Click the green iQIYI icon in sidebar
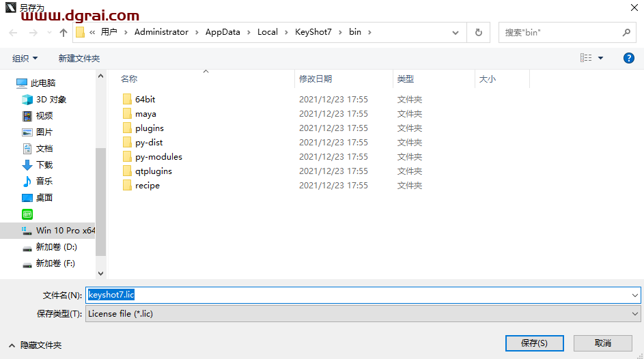The height and width of the screenshot is (359, 644). click(x=27, y=214)
